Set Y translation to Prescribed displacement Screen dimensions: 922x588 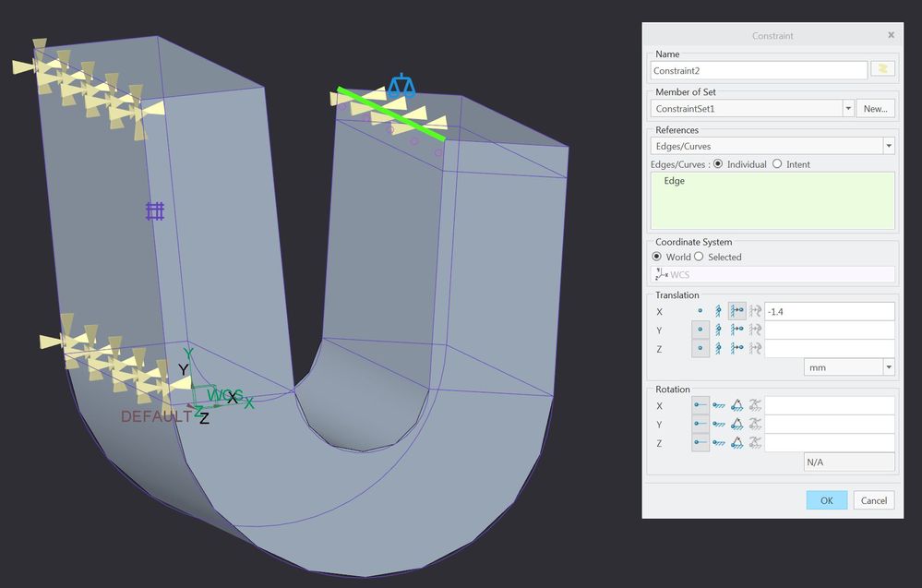coord(737,330)
